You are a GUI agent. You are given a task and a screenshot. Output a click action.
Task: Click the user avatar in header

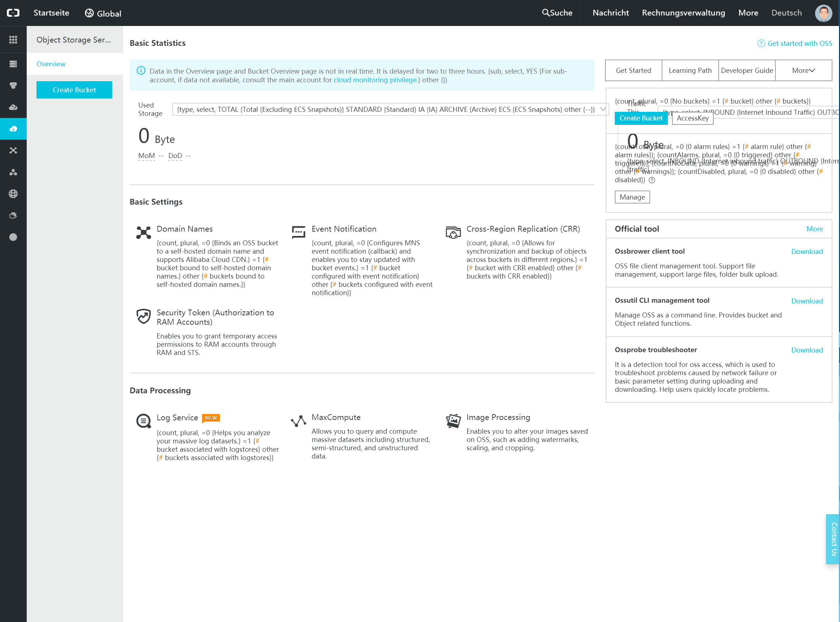[x=823, y=13]
